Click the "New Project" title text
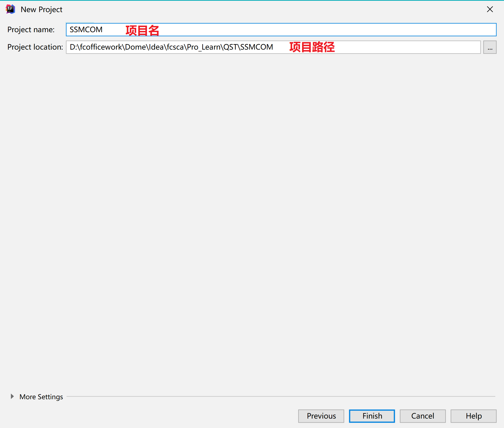 (41, 9)
